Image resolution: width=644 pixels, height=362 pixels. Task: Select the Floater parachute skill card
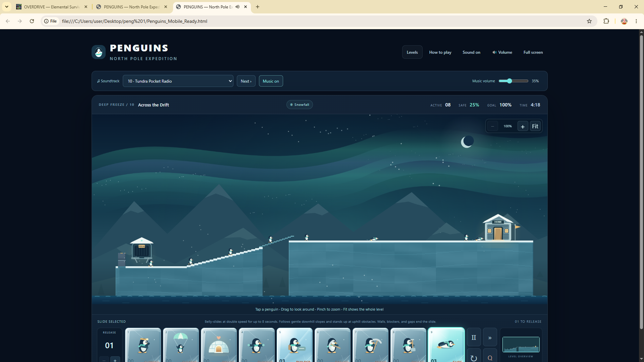[181, 345]
